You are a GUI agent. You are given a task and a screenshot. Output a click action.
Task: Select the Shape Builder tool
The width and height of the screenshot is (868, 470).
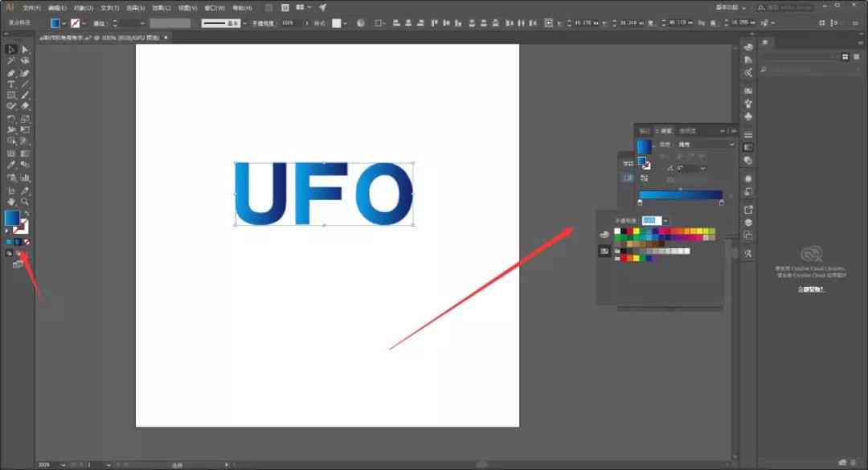11,141
